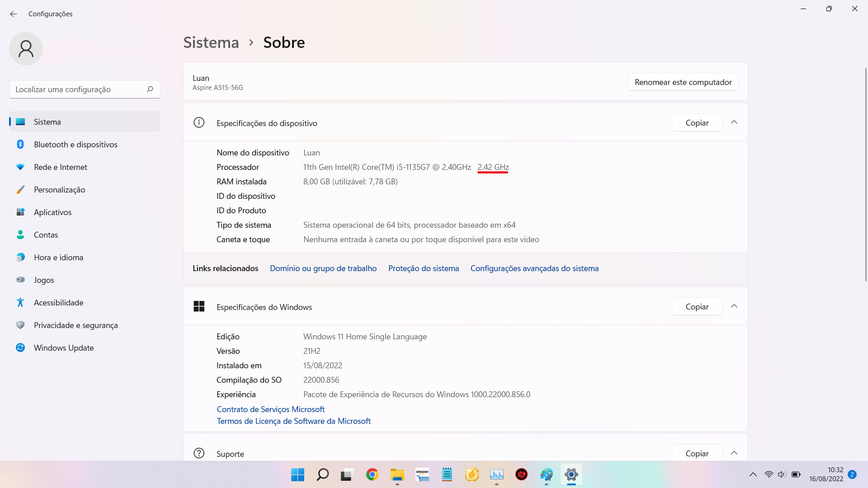Open Contas settings
This screenshot has height=488, width=868.
[85, 235]
